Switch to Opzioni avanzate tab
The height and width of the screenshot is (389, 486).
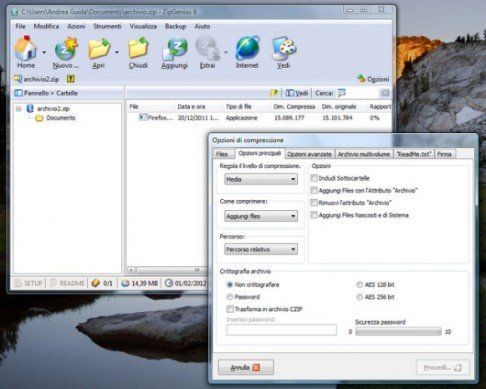[310, 154]
